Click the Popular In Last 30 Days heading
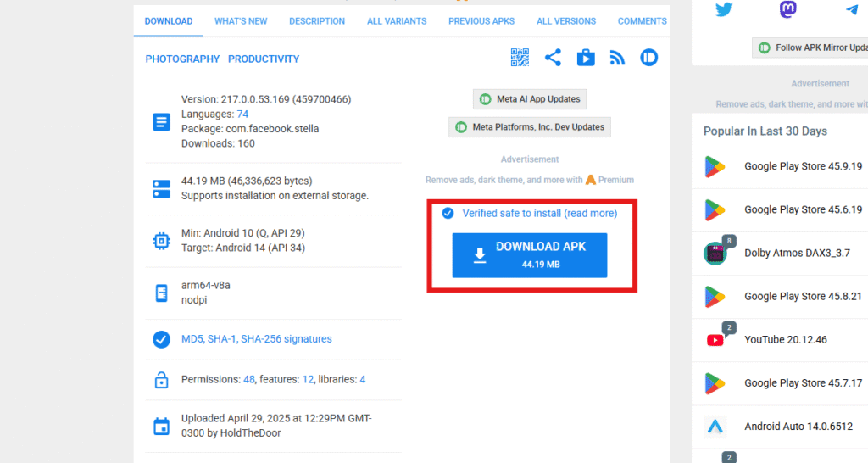Viewport: 868px width, 463px height. (765, 131)
